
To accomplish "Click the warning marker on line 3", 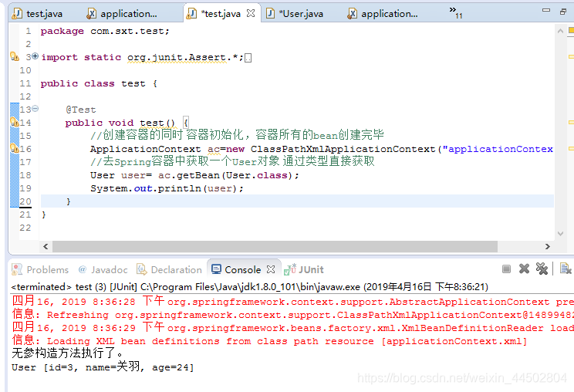I will pos(15,57).
